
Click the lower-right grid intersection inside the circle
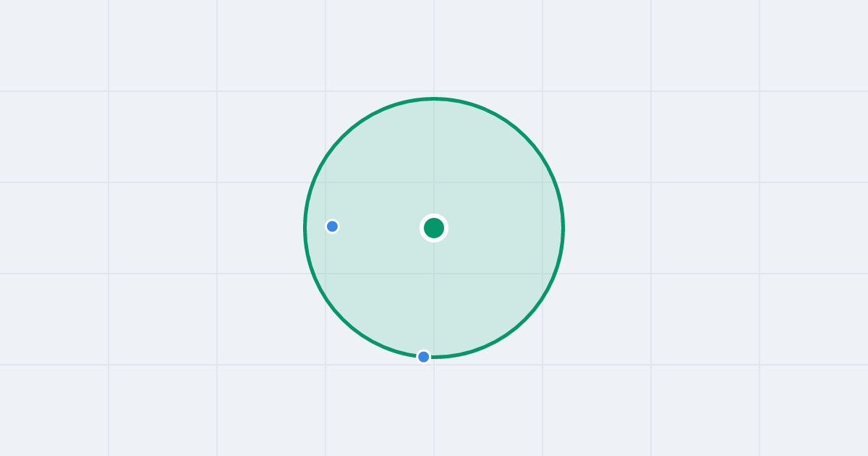pyautogui.click(x=542, y=274)
